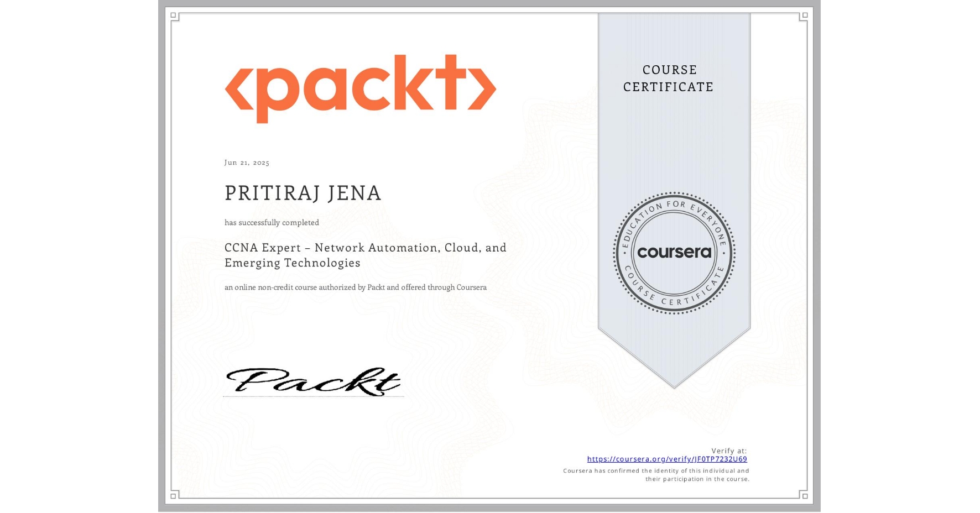Viewport: 980px width, 513px height.
Task: Click the course title CCNA Expert text
Action: (x=366, y=255)
